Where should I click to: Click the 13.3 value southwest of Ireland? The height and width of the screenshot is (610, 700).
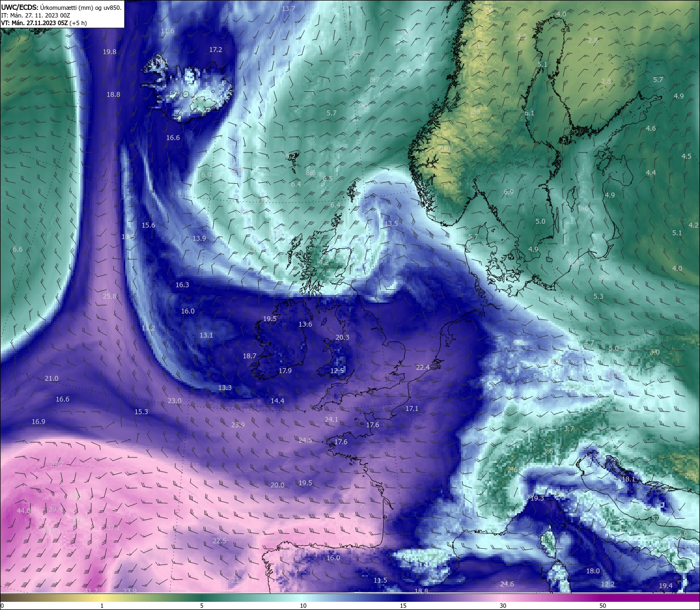click(x=225, y=388)
